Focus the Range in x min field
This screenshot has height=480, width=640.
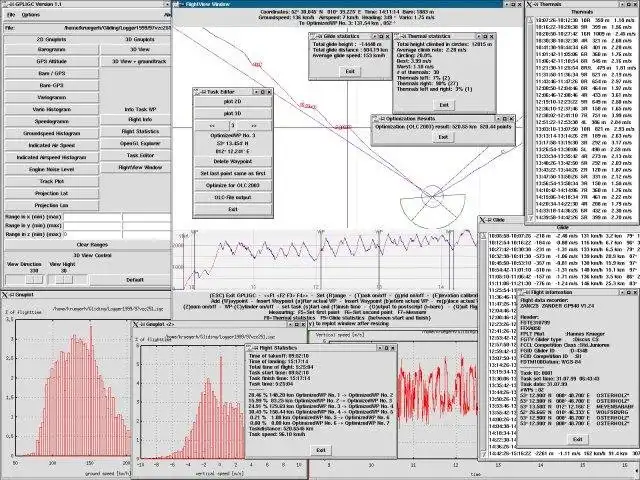pyautogui.click(x=92, y=217)
